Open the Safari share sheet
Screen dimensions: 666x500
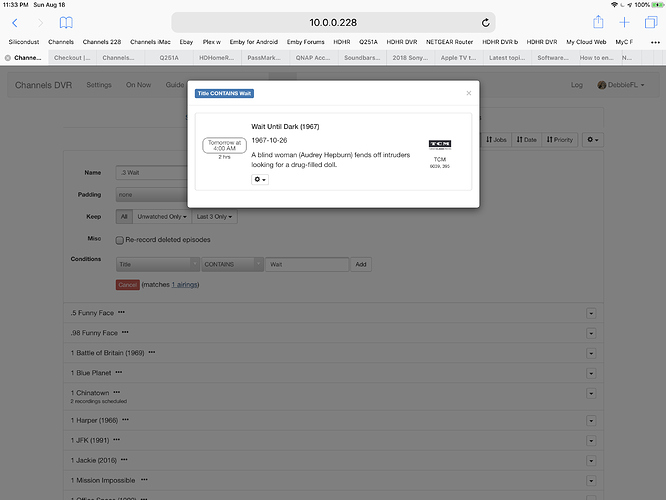click(x=598, y=22)
